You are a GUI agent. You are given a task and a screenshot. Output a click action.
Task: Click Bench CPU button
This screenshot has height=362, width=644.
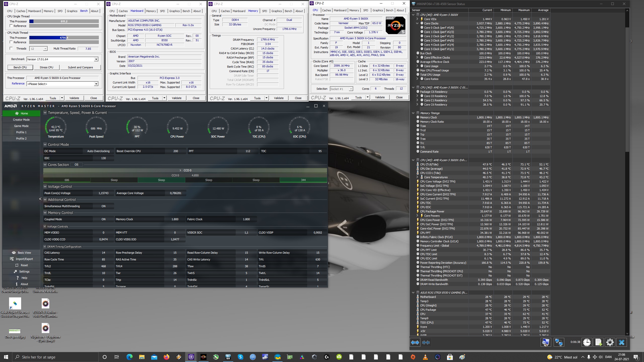pyautogui.click(x=20, y=67)
